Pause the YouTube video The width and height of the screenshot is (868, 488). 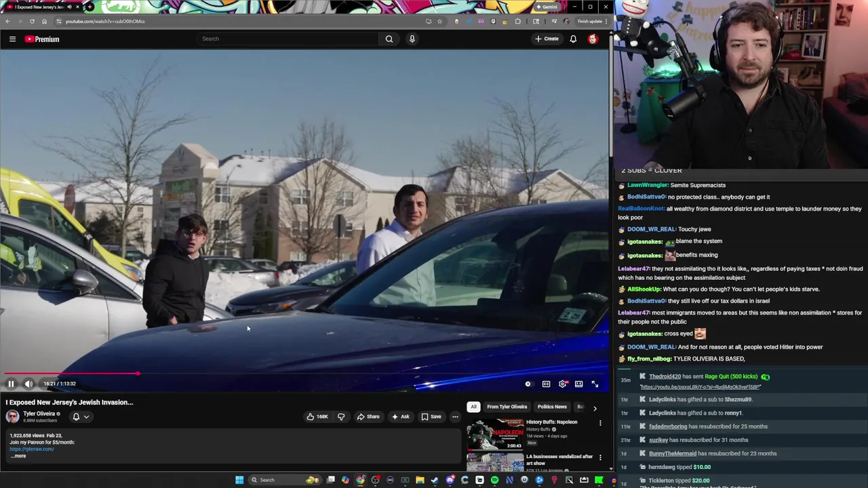click(x=11, y=384)
